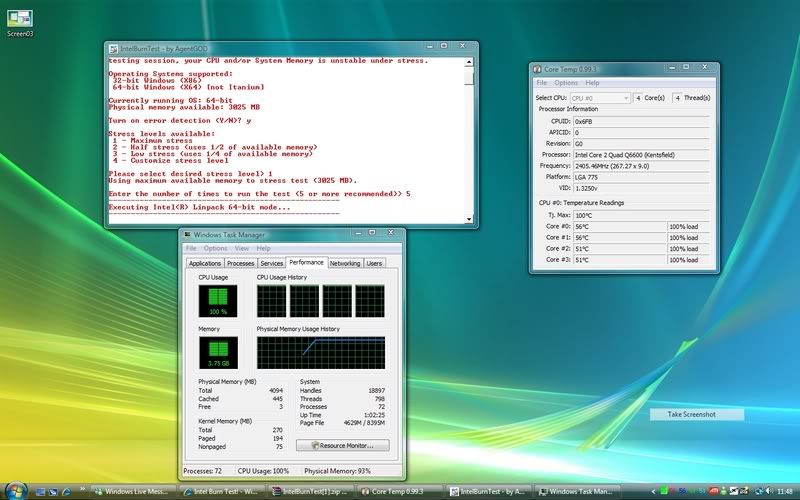Click the IntelBurnTest window title icon
This screenshot has width=800, height=500.
113,49
